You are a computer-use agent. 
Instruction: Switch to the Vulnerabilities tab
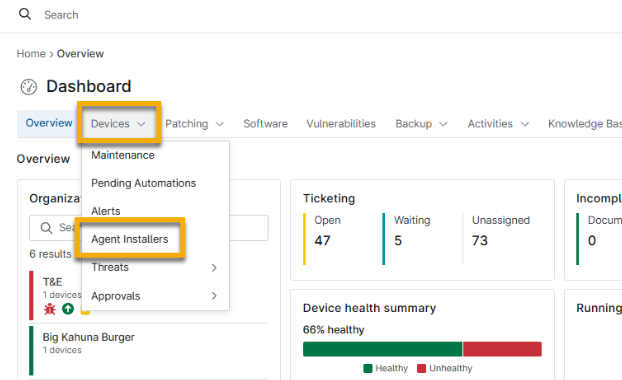tap(341, 124)
